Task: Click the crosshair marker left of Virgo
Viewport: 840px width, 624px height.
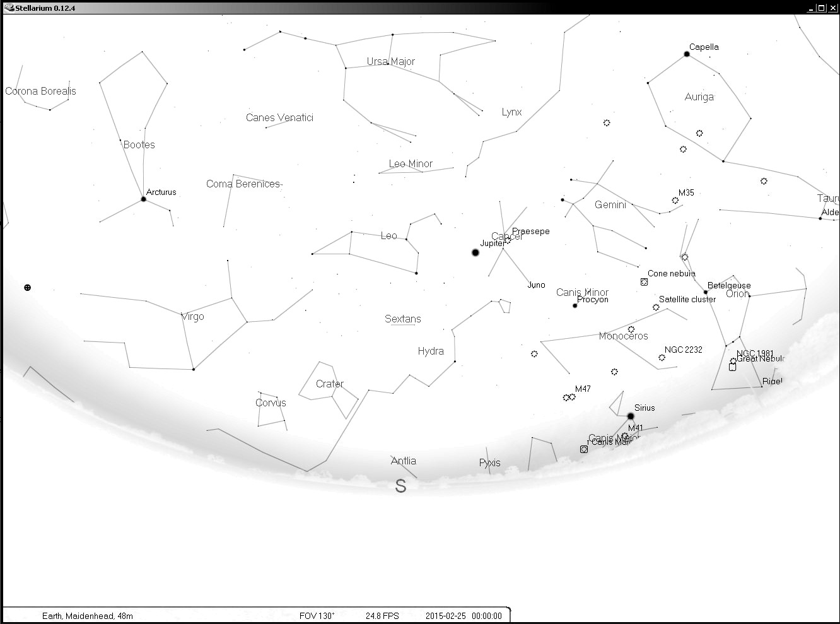Action: tap(27, 288)
